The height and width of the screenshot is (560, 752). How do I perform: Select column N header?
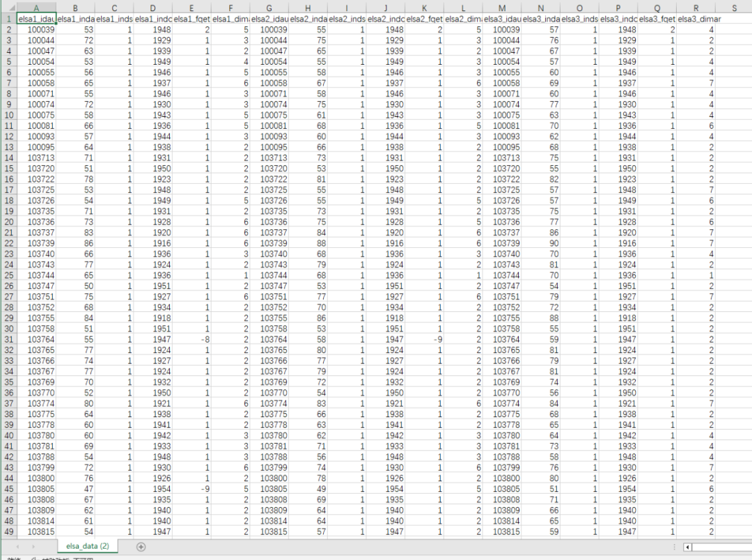click(x=541, y=8)
